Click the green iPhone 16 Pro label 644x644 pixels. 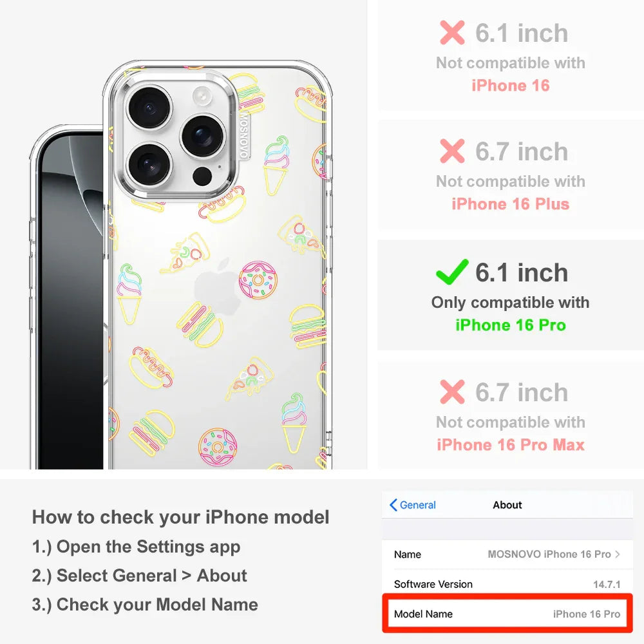click(x=511, y=325)
